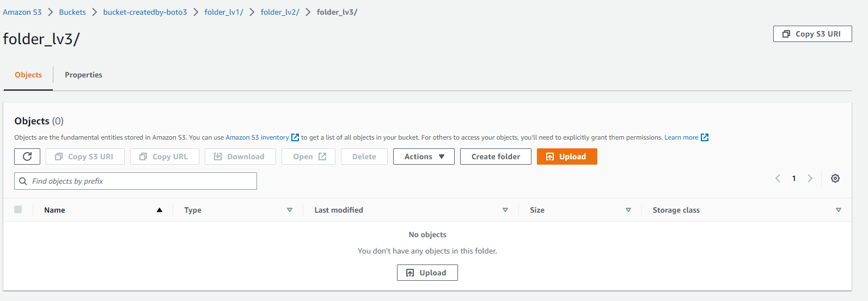The image size is (868, 301).
Task: Sort by the Storage class column arrow
Action: [x=839, y=210]
